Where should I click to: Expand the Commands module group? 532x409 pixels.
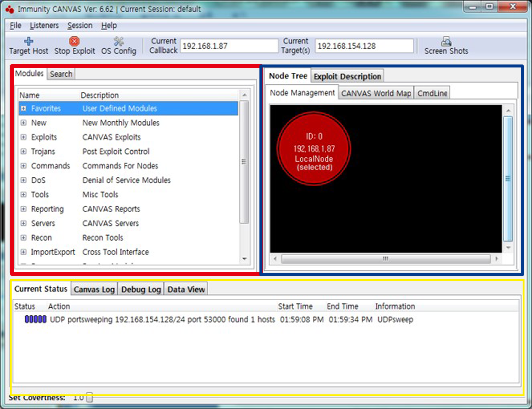pyautogui.click(x=24, y=166)
